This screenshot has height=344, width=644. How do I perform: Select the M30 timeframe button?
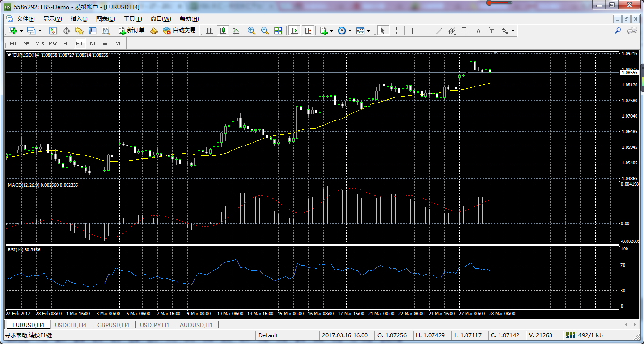click(x=53, y=43)
